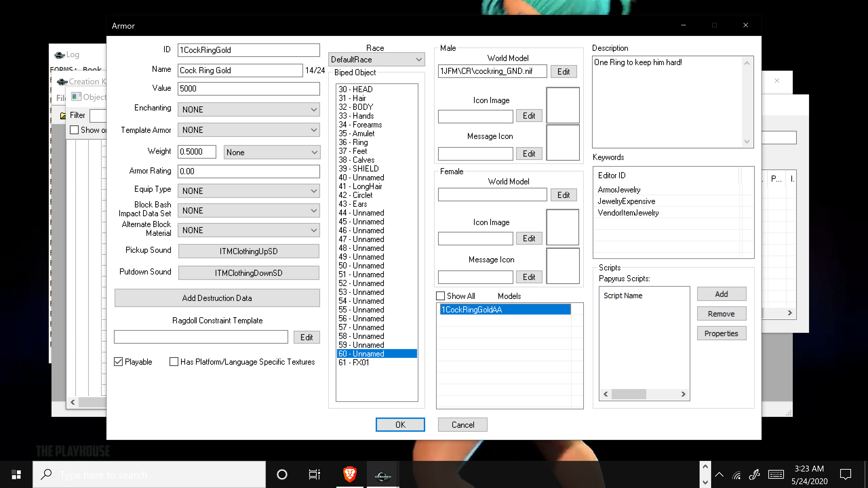Click the Armor Rating field
The height and width of the screenshot is (488, 868).
tap(249, 171)
